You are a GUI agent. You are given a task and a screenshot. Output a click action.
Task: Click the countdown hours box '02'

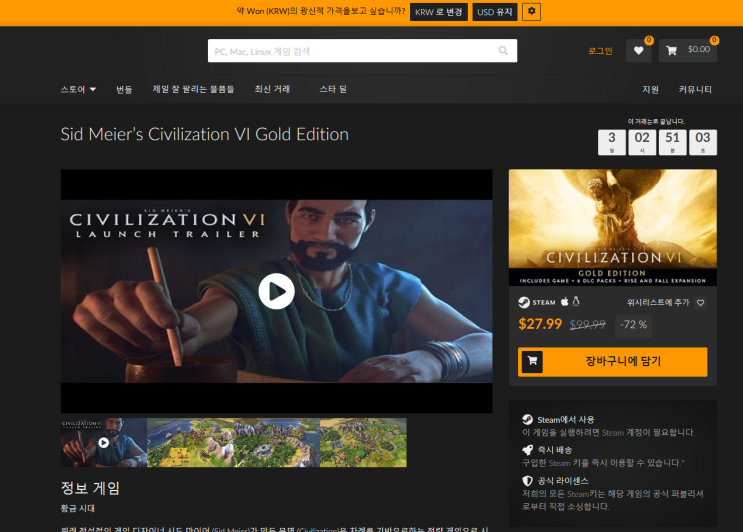click(x=642, y=142)
